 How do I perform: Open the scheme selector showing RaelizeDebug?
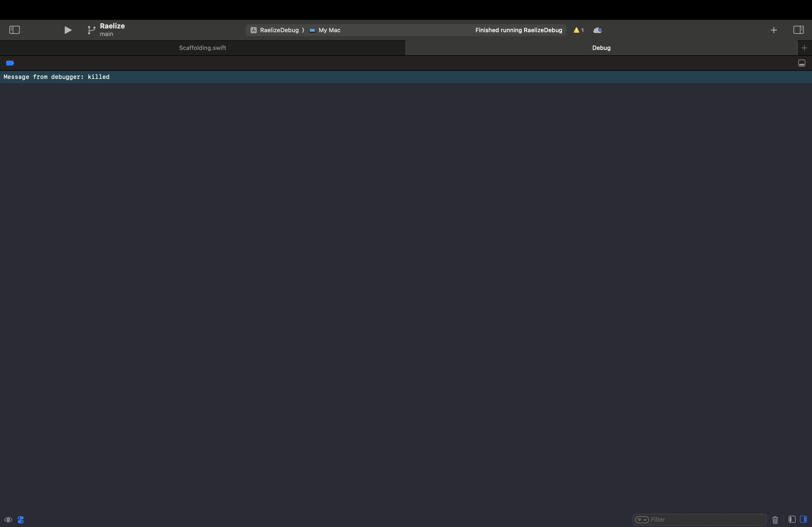[x=276, y=30]
